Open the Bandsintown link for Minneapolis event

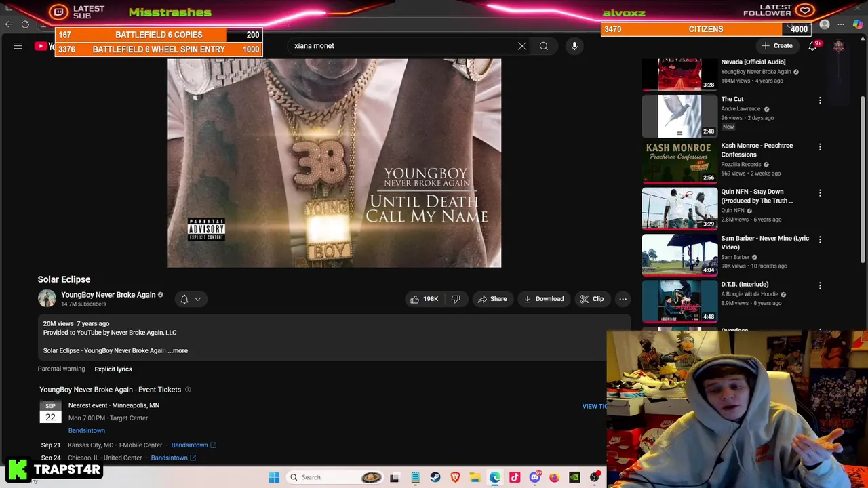87,431
